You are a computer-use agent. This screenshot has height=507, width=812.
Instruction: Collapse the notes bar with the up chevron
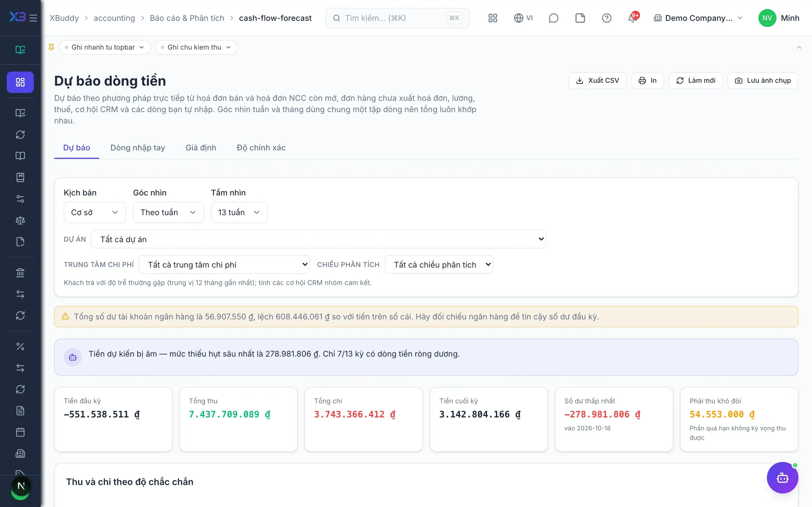click(798, 47)
